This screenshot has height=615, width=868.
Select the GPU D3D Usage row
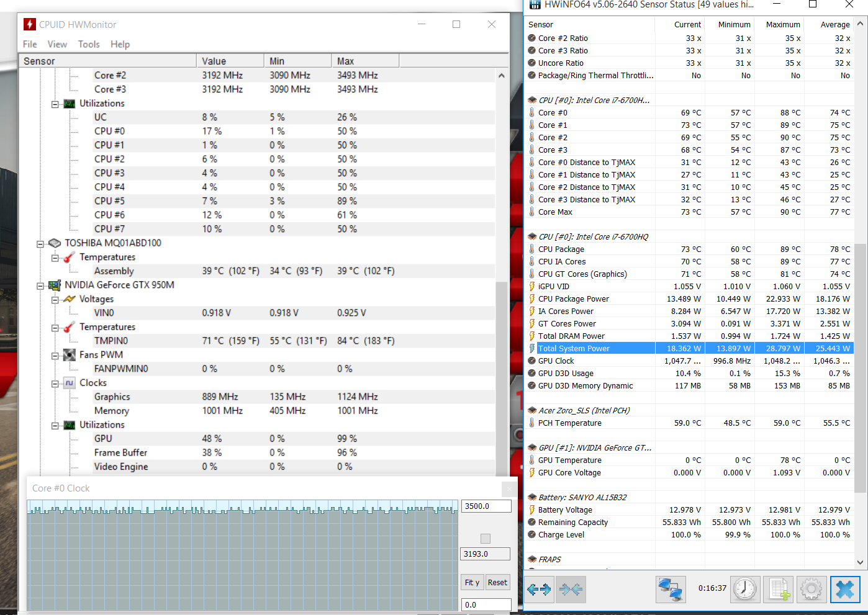[x=689, y=373]
